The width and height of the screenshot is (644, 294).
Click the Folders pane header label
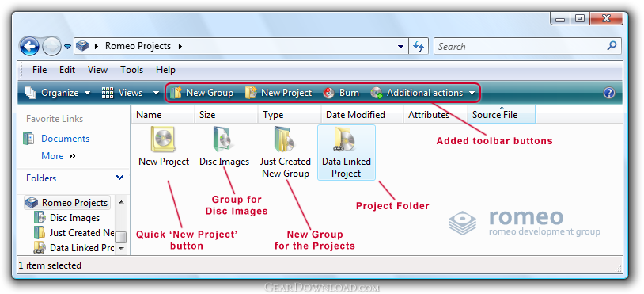click(41, 178)
